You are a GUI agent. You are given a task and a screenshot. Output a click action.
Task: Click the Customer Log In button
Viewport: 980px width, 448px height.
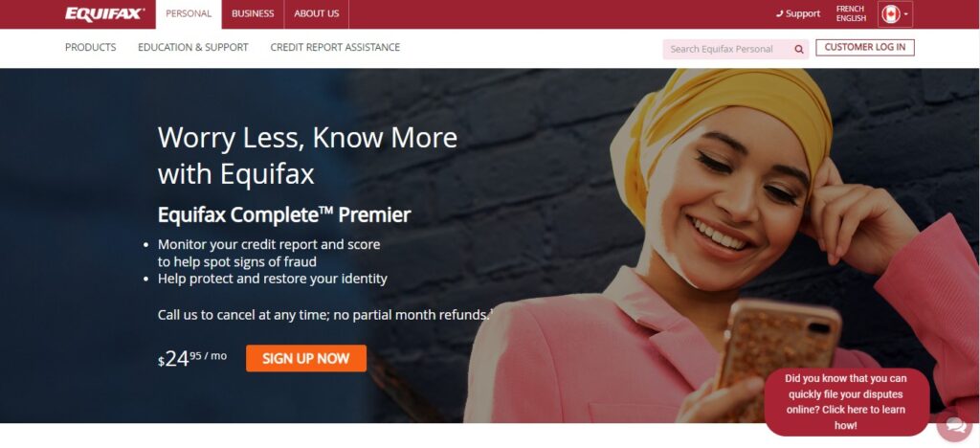(x=865, y=48)
